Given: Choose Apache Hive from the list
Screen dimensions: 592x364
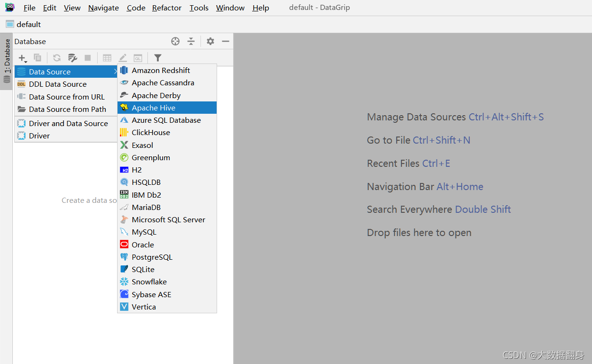Looking at the screenshot, I should 167,108.
